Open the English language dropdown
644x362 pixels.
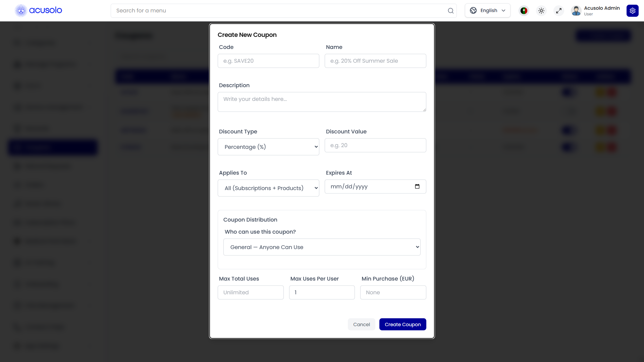click(487, 11)
